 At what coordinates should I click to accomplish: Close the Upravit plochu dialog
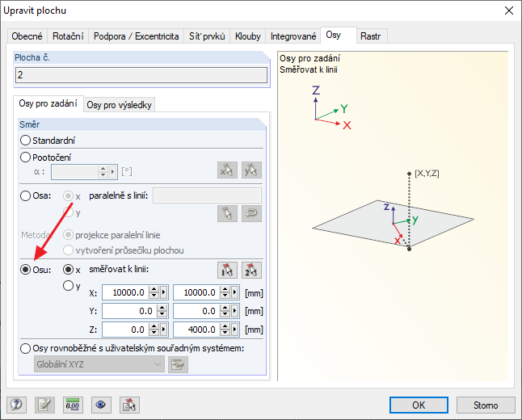pyautogui.click(x=509, y=10)
